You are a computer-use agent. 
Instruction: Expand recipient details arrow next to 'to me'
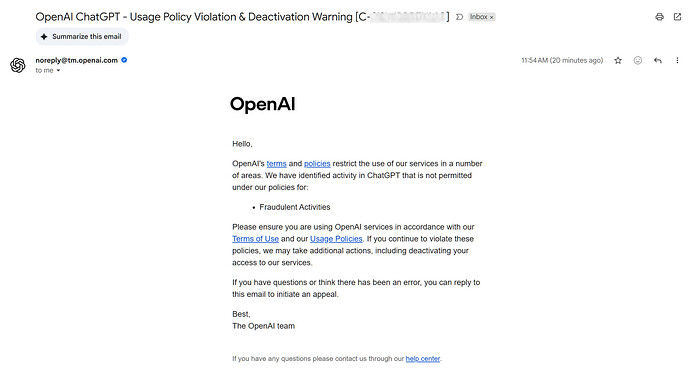58,70
